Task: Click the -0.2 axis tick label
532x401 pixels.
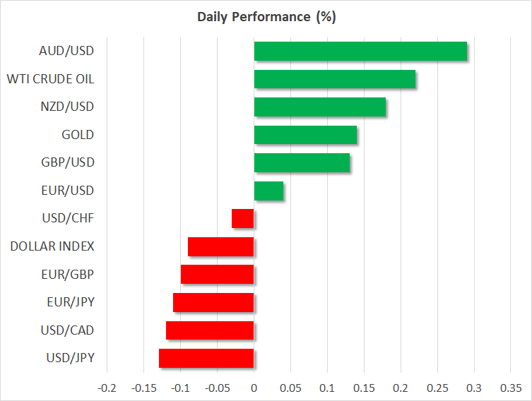Action: point(107,388)
